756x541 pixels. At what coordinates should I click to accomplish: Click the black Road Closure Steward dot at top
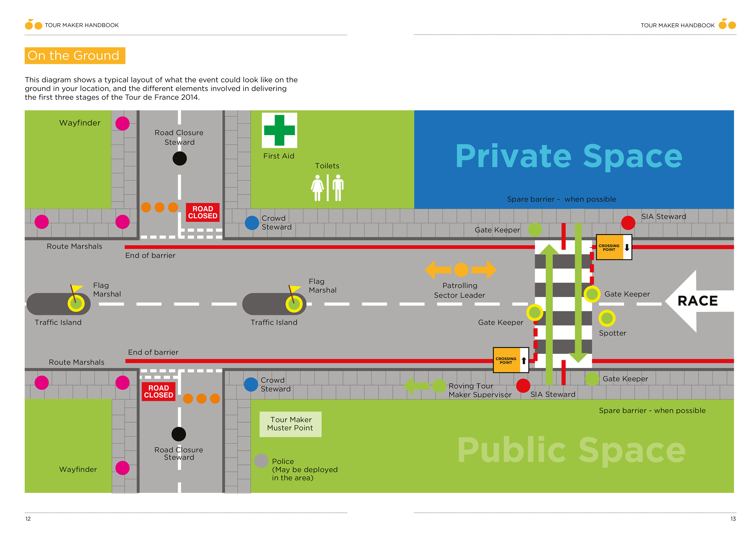180,158
